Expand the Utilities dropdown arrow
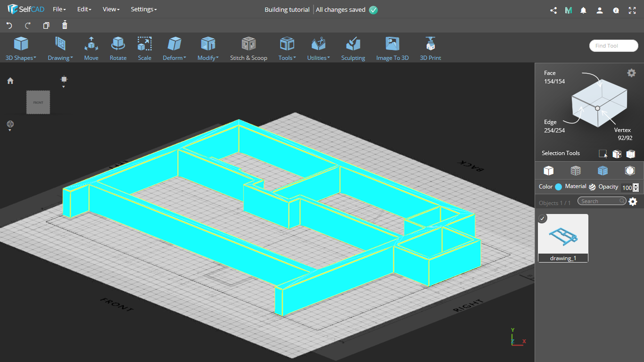The height and width of the screenshot is (362, 644). 329,58
